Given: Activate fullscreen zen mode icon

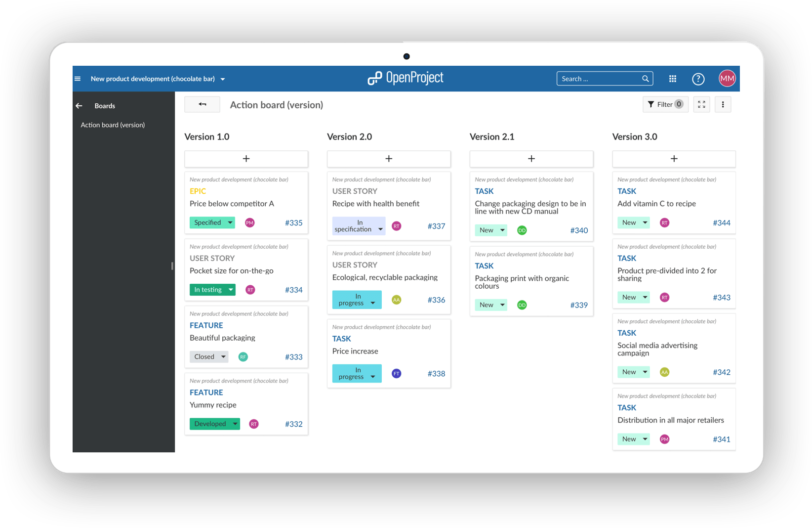Looking at the screenshot, I should (x=701, y=104).
